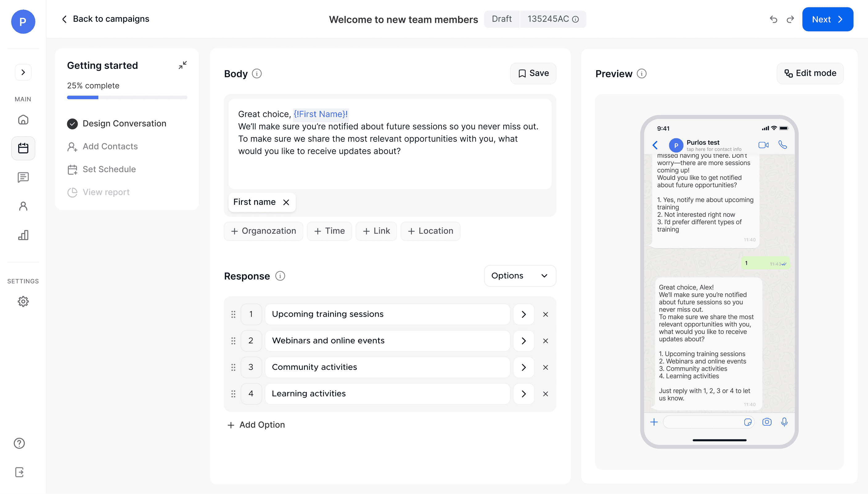Show the Preview info tooltip
The image size is (868, 494).
(641, 74)
